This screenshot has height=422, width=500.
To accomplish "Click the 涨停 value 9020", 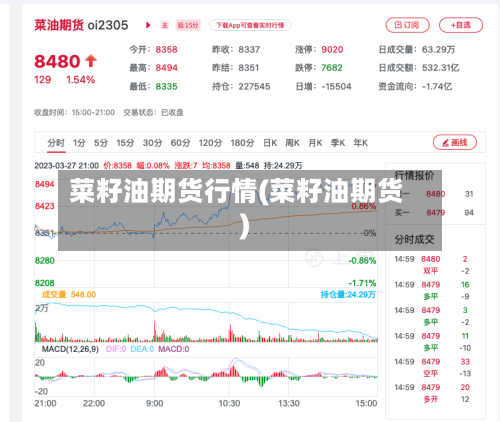I will [332, 50].
